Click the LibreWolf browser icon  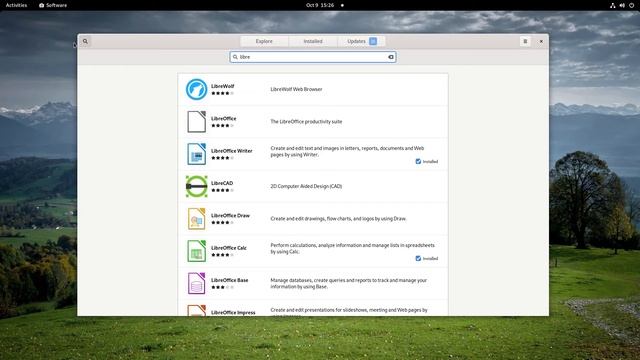[x=196, y=89]
